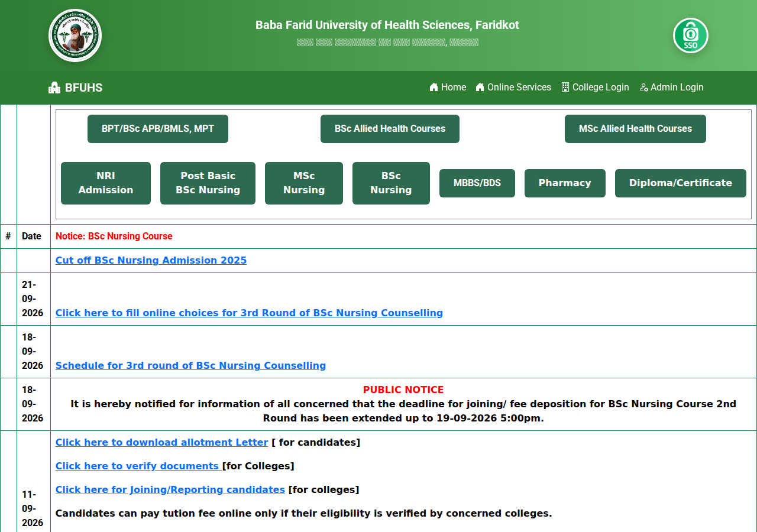Open MSc Nursing section
757x532 pixels.
point(304,183)
